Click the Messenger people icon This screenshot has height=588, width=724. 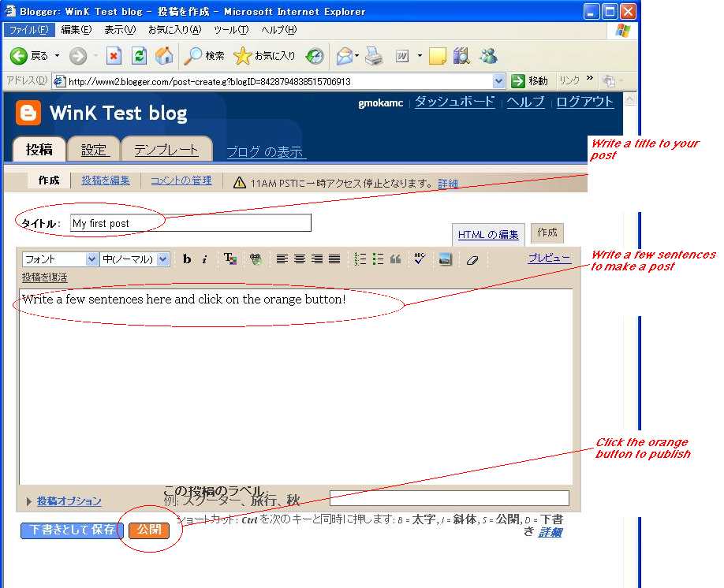point(488,56)
